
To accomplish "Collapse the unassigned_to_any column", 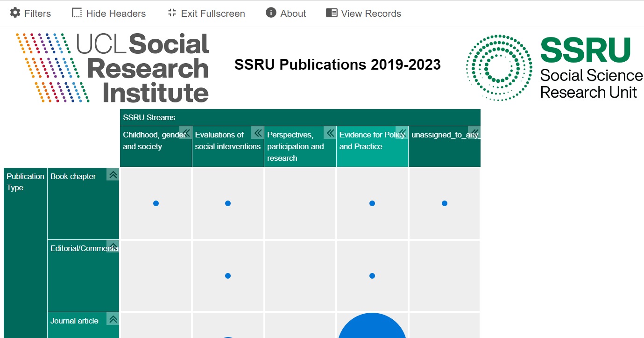I will pyautogui.click(x=474, y=133).
